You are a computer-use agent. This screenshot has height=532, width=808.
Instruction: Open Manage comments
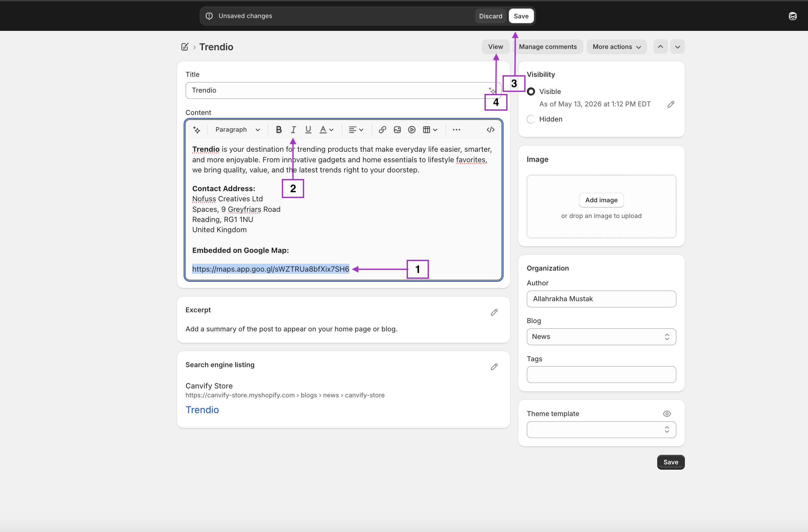[548, 47]
